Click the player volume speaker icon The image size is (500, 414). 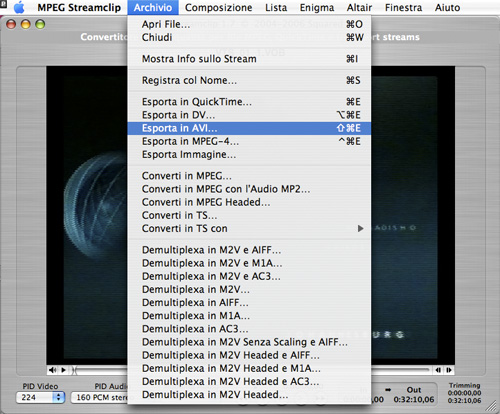click(x=52, y=370)
